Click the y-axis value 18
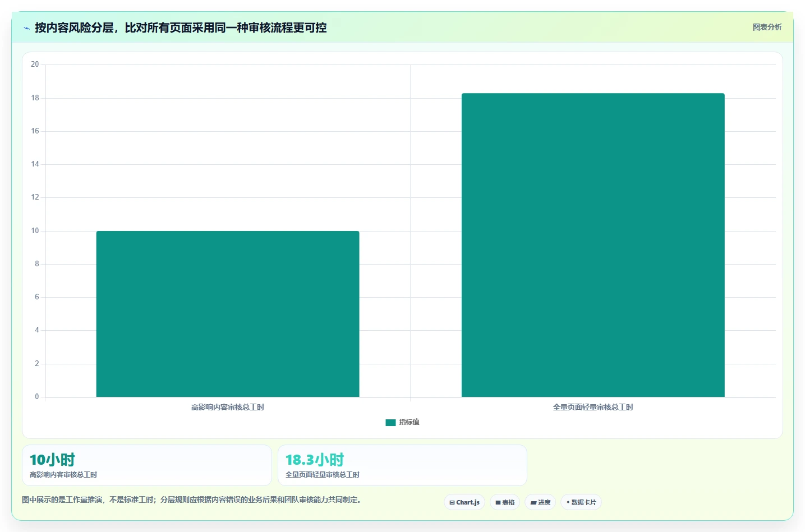This screenshot has width=805, height=532. [x=35, y=98]
